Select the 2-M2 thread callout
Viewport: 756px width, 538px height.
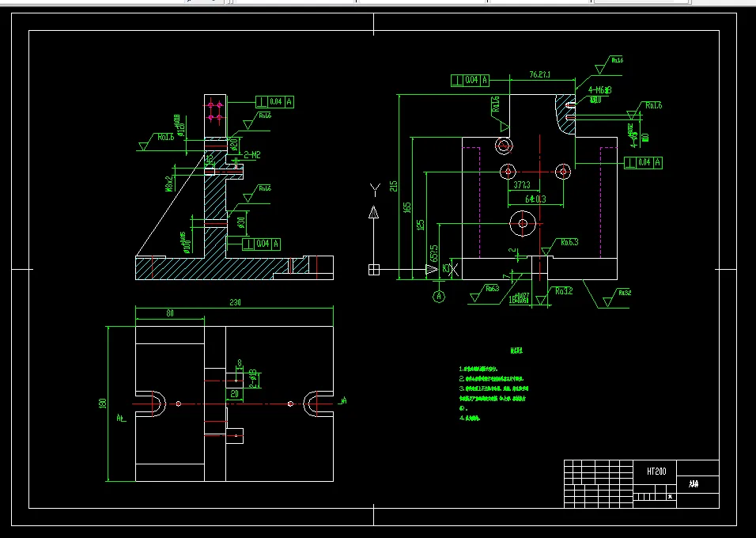tap(252, 155)
